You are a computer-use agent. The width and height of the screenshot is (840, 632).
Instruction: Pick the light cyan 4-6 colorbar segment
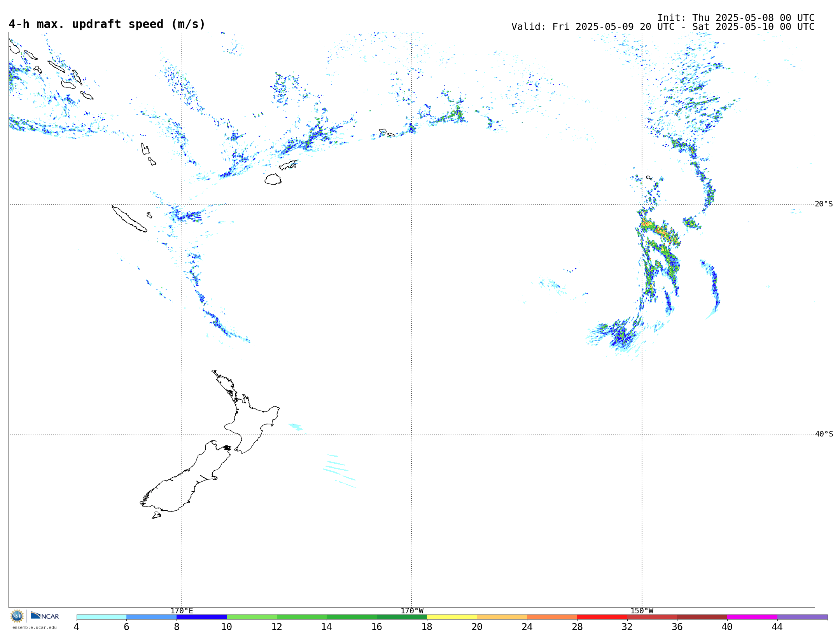point(101,617)
